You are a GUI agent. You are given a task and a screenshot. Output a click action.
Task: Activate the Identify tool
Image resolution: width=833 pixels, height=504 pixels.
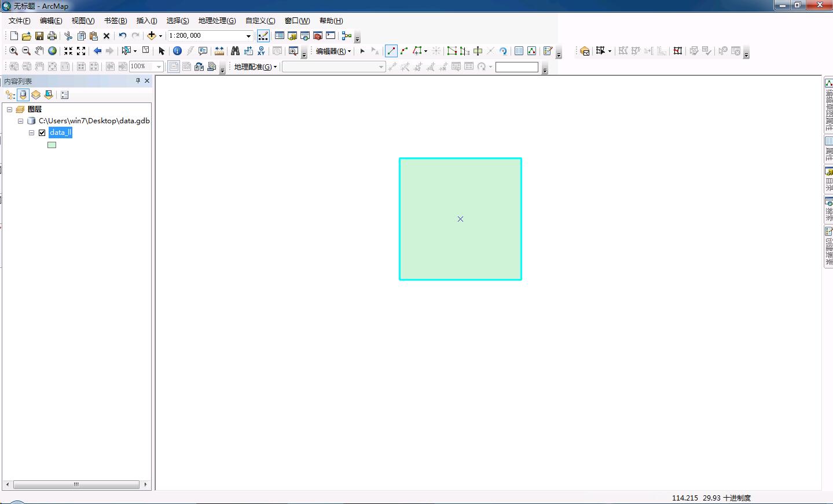pyautogui.click(x=178, y=51)
